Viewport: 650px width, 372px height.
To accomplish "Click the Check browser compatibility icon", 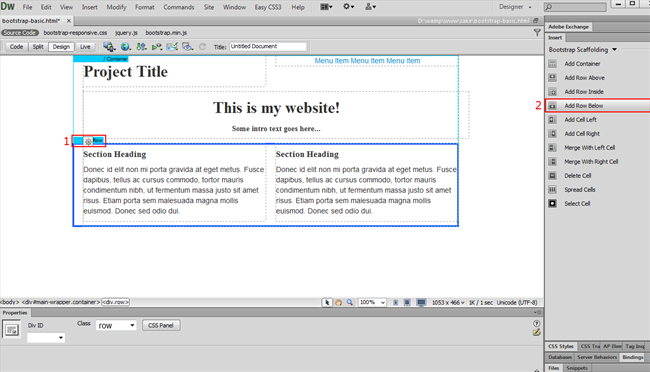I will tap(172, 47).
